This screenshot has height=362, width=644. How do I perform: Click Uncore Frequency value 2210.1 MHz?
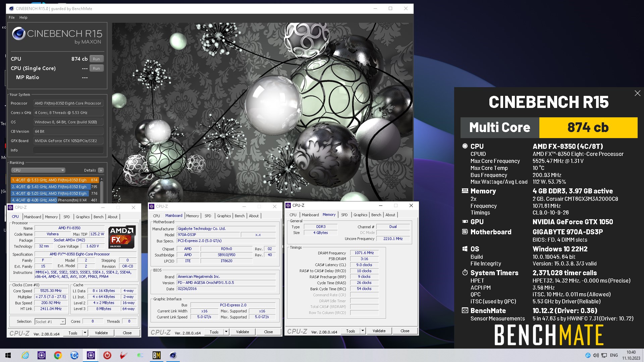pos(393,239)
